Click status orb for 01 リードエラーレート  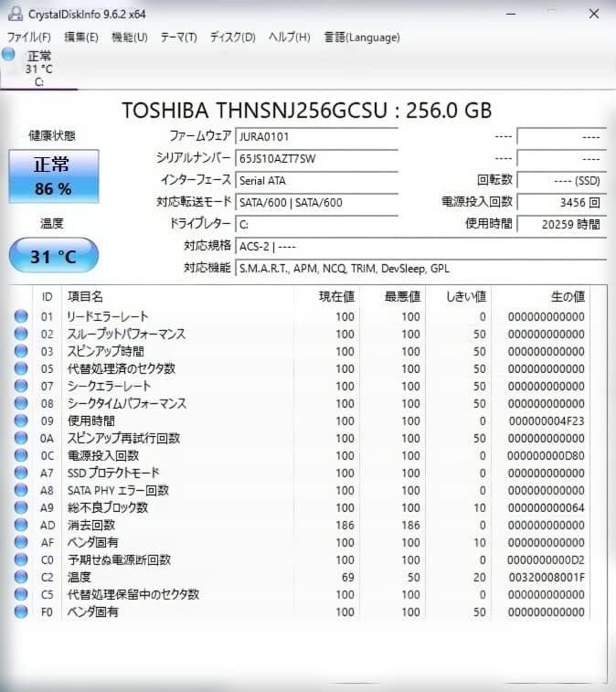[x=21, y=316]
